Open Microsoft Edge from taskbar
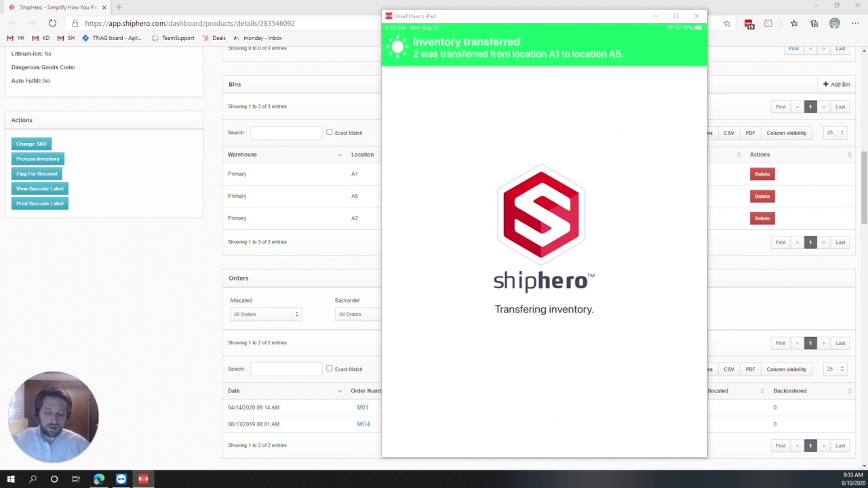The height and width of the screenshot is (488, 868). click(99, 479)
